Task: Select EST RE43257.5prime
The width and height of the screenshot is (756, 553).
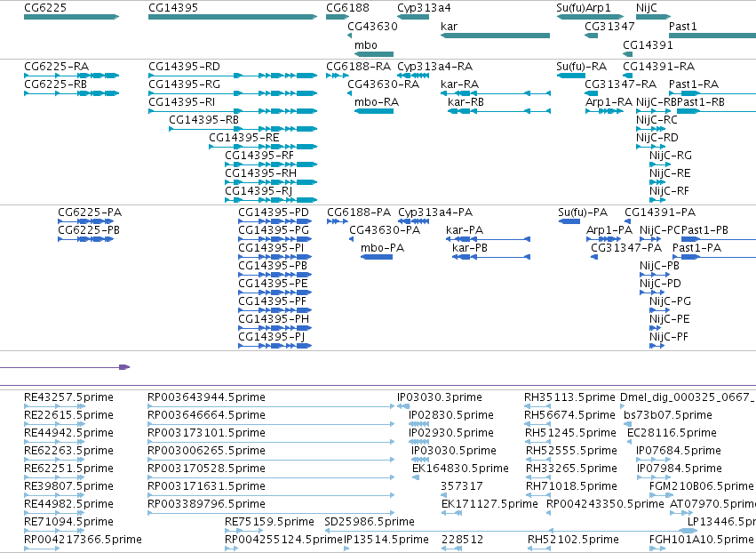Action: click(x=54, y=406)
